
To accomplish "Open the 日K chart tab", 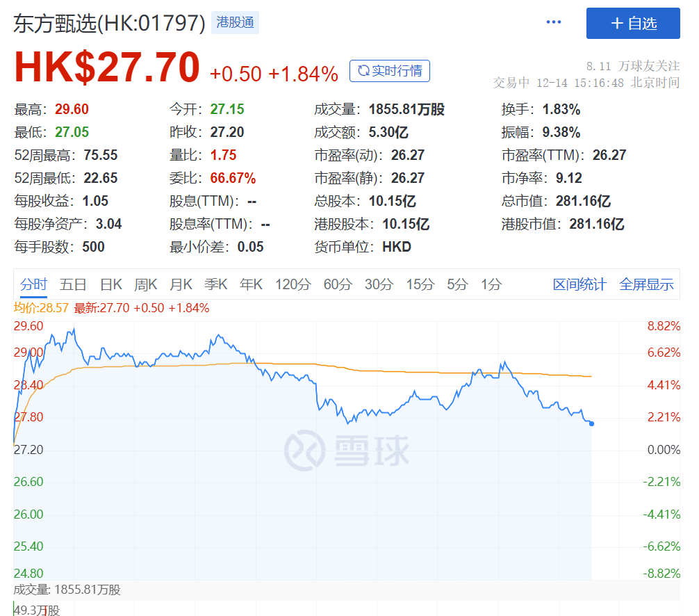I will 111,284.
